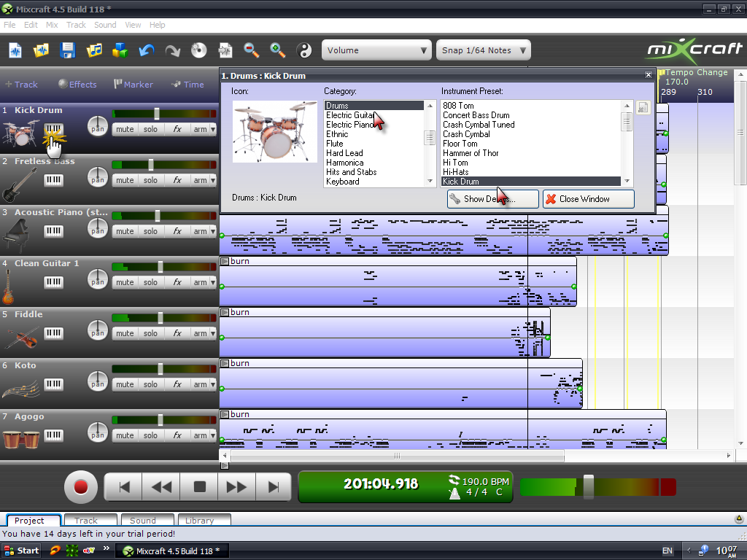The image size is (747, 560).
Task: Open the Snap 1/64 Notes dropdown
Action: pos(483,50)
